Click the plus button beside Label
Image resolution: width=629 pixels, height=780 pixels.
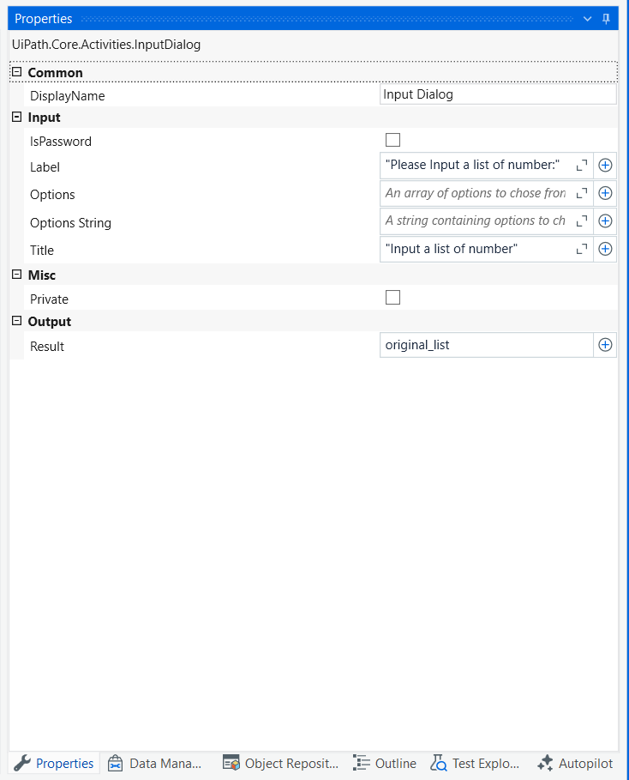tap(605, 166)
